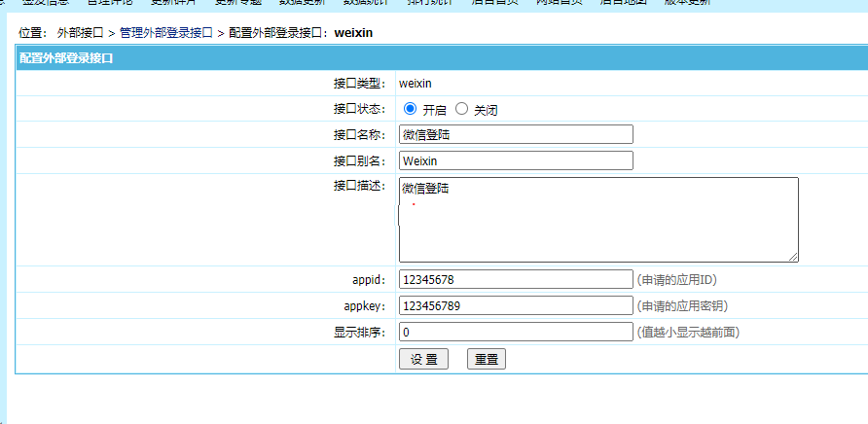The width and height of the screenshot is (868, 424).
Task: Click the (申请的应用密钥) hint text
Action: pos(681,306)
